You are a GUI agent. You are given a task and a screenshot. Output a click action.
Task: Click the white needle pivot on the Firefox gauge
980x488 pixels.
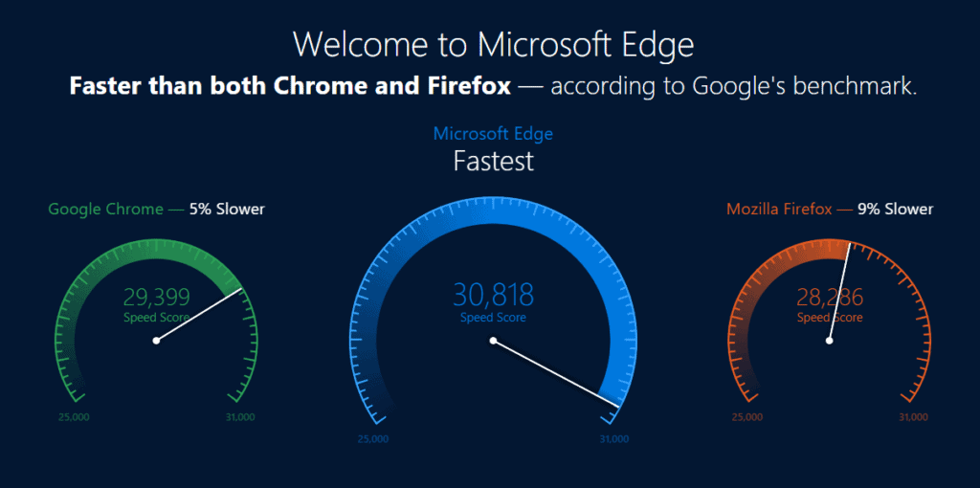pyautogui.click(x=830, y=340)
